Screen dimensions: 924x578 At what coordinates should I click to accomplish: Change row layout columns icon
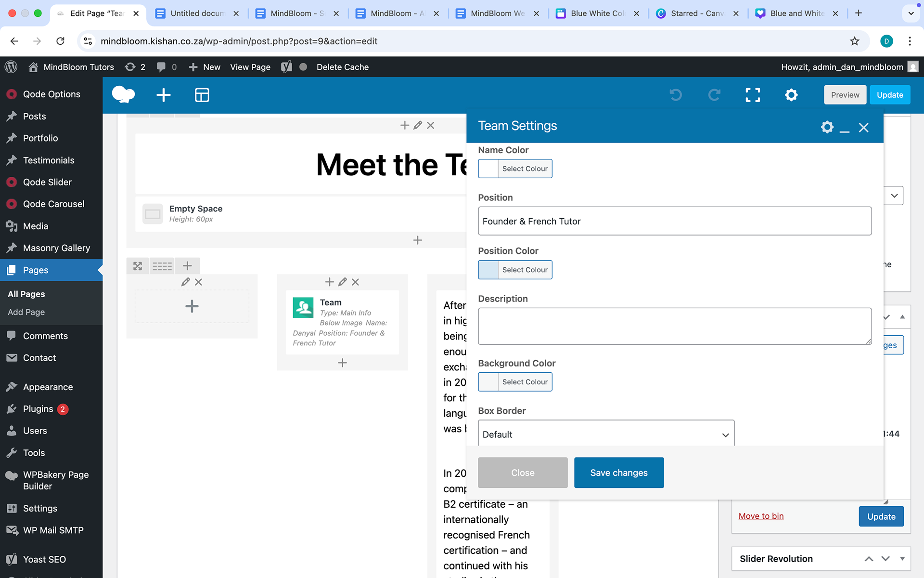(x=162, y=266)
